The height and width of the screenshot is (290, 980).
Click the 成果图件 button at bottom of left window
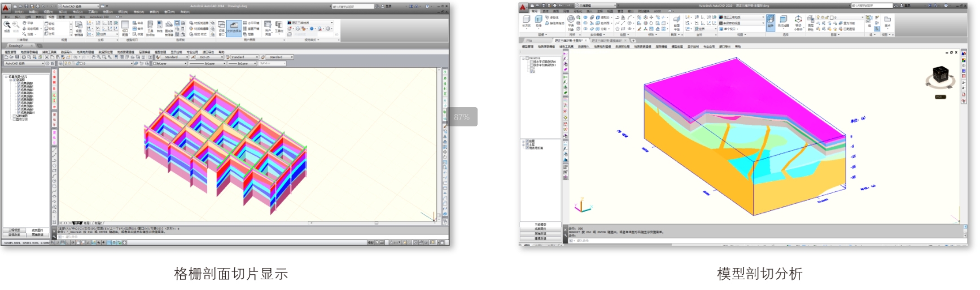37,230
